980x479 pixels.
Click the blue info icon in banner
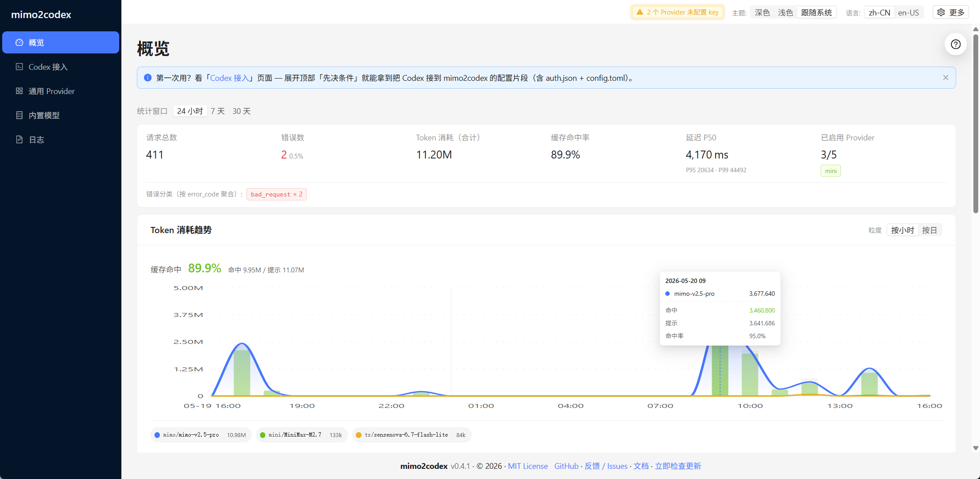pyautogui.click(x=148, y=78)
